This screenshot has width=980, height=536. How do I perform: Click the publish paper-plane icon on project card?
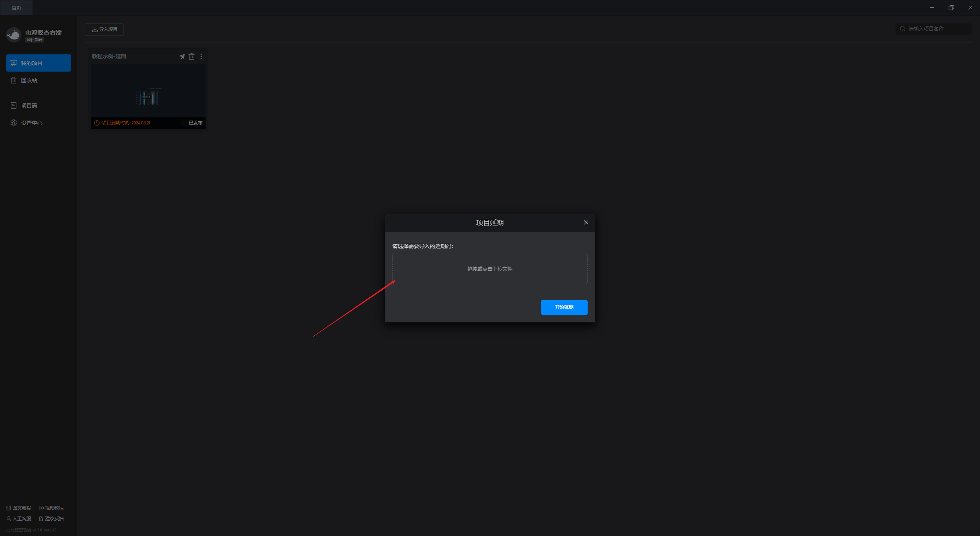(x=182, y=57)
